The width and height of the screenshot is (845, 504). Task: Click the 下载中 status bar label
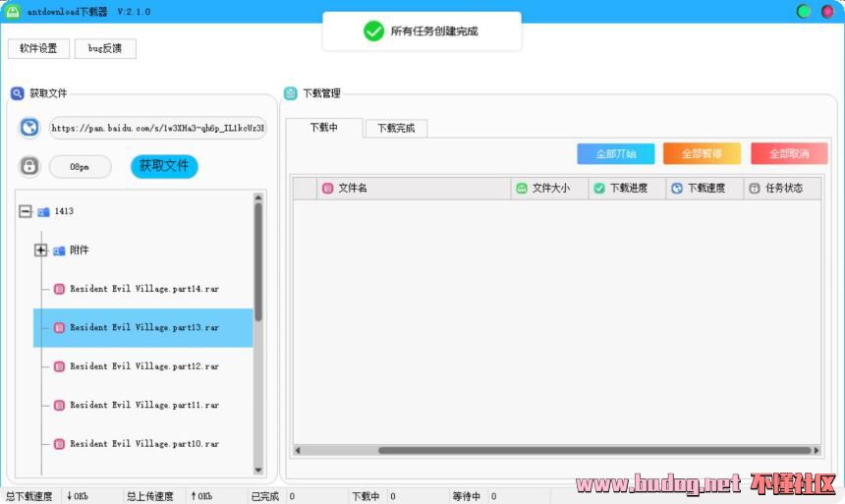click(366, 496)
